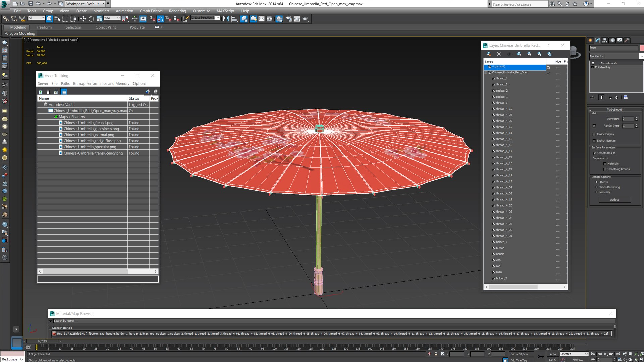Image resolution: width=644 pixels, height=362 pixels.
Task: Click the TurboSmooth Update button
Action: 614,200
